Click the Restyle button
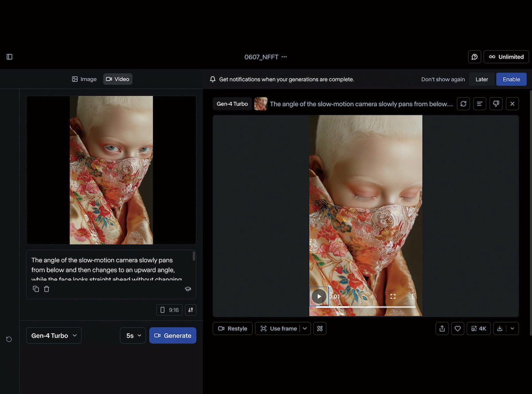The width and height of the screenshot is (532, 394). click(x=233, y=328)
